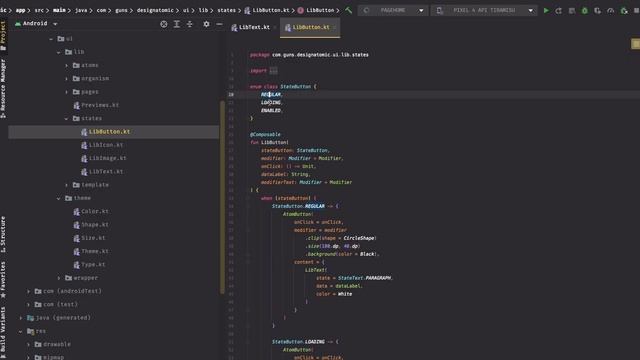Run the app with the green play icon
Image resolution: width=640 pixels, height=360 pixels.
(546, 11)
